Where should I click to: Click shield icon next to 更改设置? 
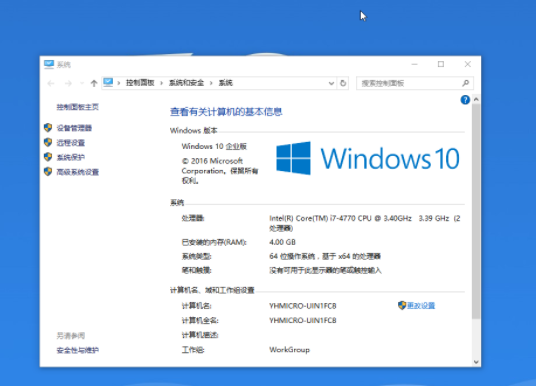[402, 305]
